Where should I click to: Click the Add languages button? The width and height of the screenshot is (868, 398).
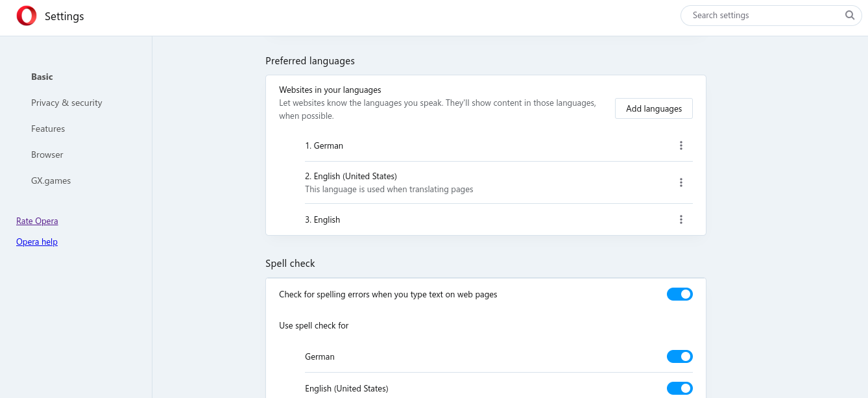(x=653, y=108)
